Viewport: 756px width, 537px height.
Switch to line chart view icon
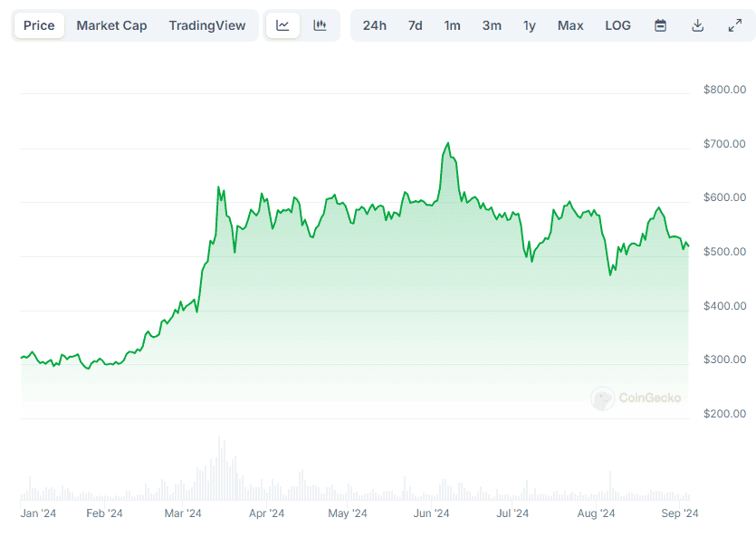tap(282, 25)
